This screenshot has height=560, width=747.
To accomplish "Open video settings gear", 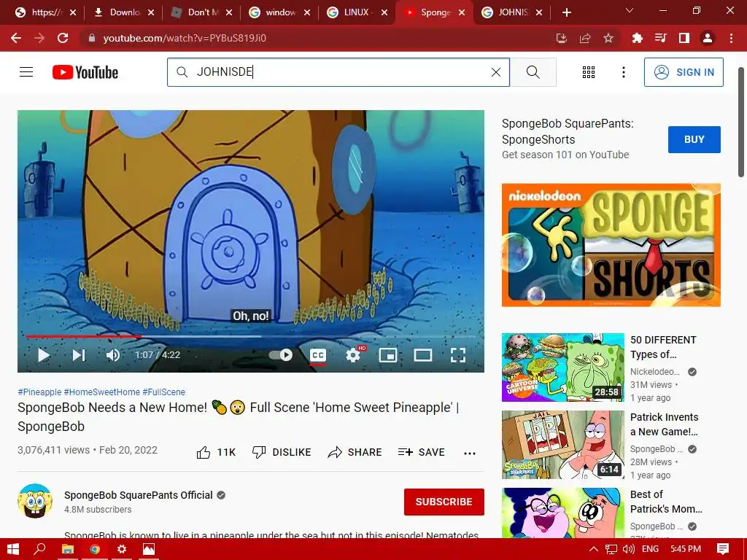I will [353, 355].
